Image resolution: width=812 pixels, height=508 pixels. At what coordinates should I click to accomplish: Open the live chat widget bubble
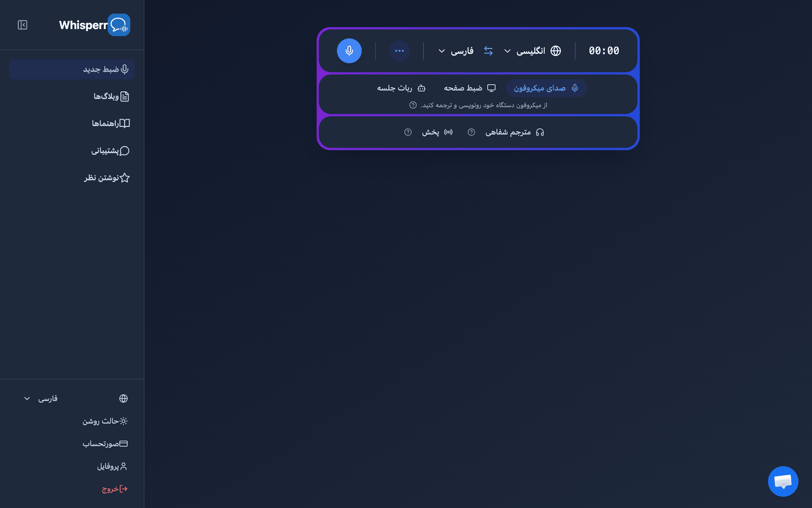coord(783,481)
